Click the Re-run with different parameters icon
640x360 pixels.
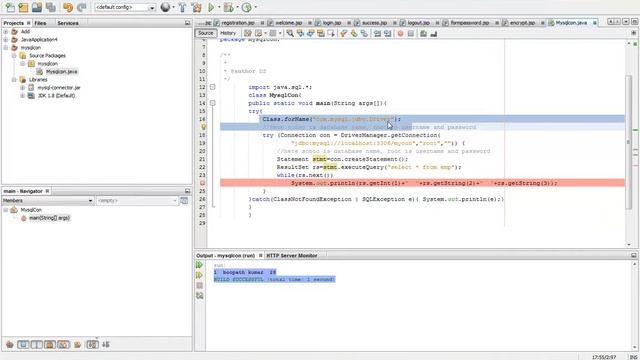(x=199, y=275)
